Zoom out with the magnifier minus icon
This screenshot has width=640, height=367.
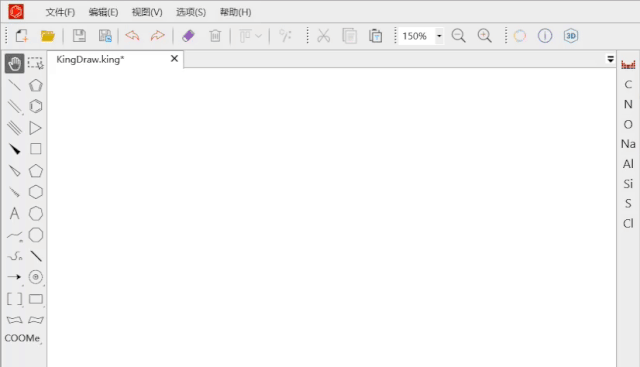[x=459, y=36]
